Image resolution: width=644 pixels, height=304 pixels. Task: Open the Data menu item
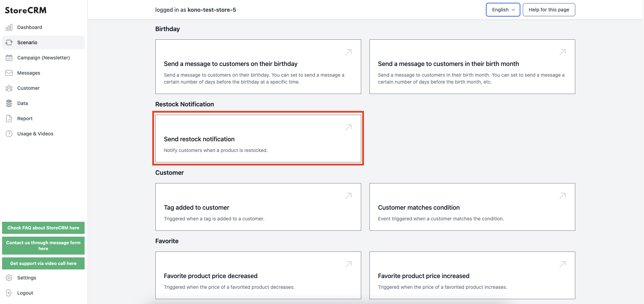pyautogui.click(x=43, y=103)
